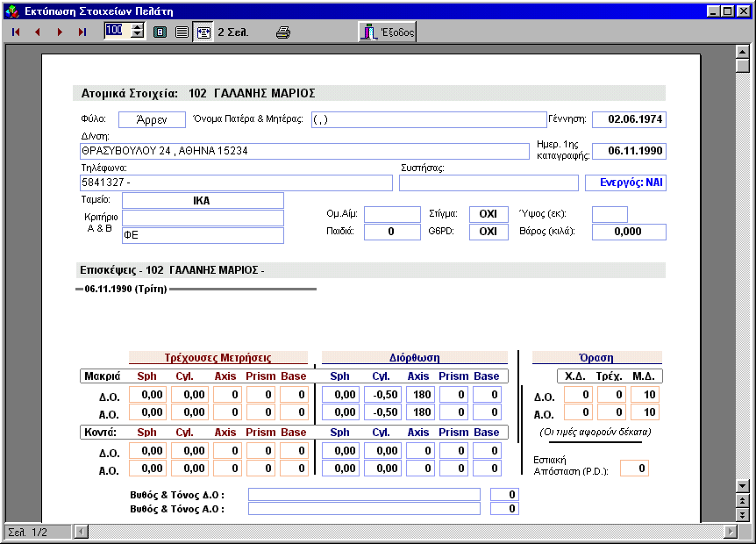Click the double-down arrow below the vertical scrollbar
Viewport: 756px width, 544px height.
pyautogui.click(x=742, y=514)
